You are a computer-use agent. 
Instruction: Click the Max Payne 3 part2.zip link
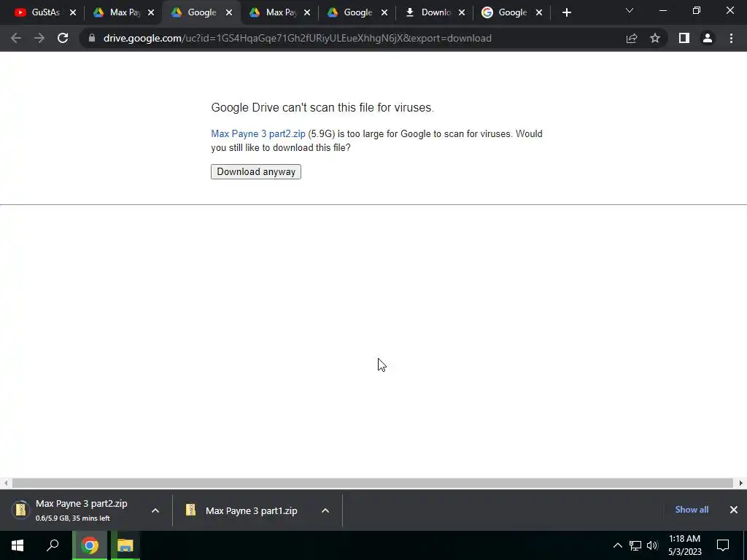tap(258, 134)
